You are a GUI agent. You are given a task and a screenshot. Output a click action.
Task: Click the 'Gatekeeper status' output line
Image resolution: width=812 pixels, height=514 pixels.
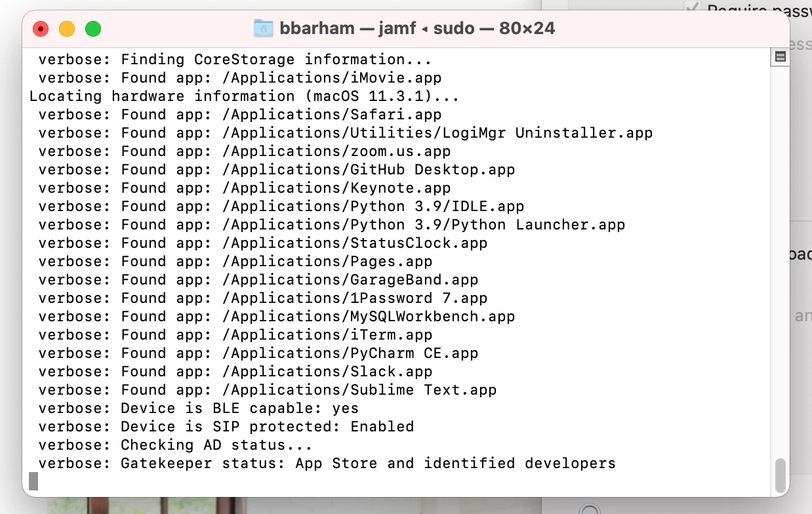pyautogui.click(x=327, y=464)
